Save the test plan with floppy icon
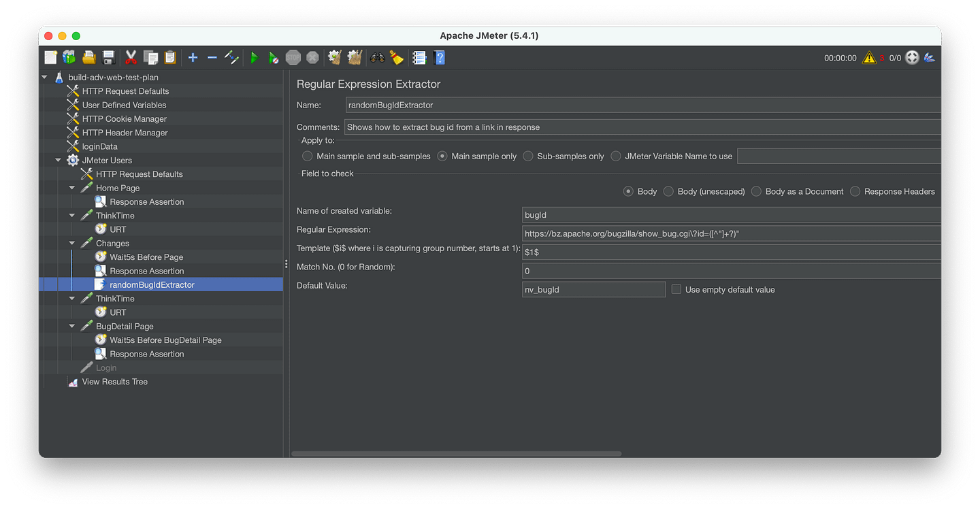980x509 pixels. click(108, 58)
